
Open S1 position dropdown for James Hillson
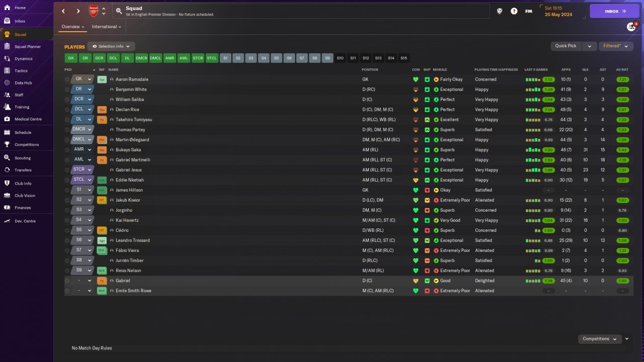(83, 190)
